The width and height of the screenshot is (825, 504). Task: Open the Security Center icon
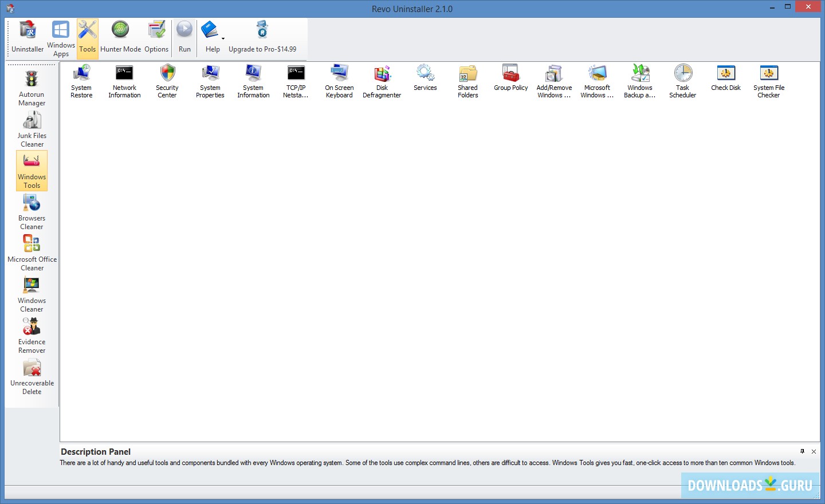tap(167, 81)
